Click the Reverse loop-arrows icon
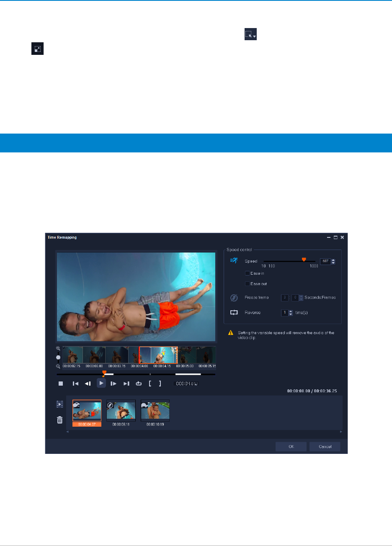This screenshot has height=546, width=392. (234, 312)
